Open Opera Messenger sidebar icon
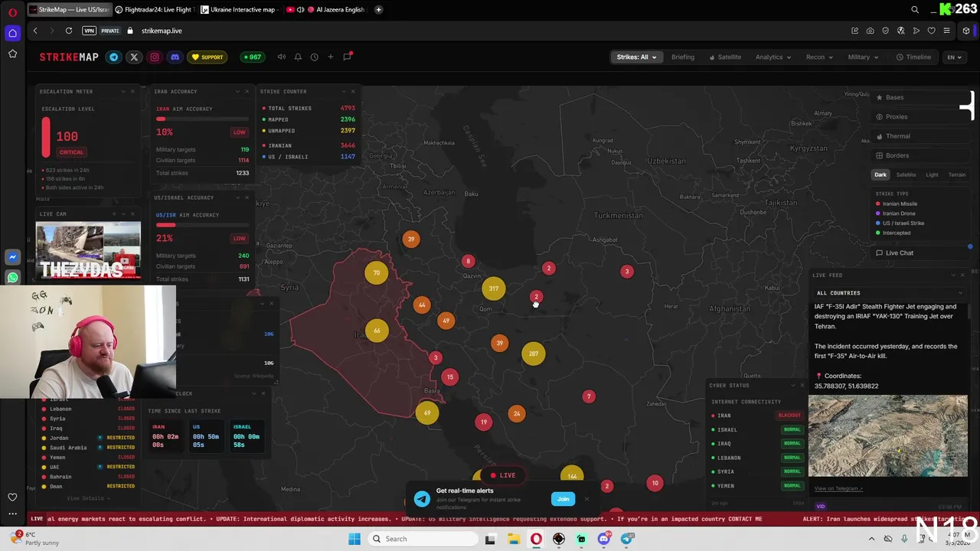Screen dimensions: 980x551 click(x=12, y=258)
